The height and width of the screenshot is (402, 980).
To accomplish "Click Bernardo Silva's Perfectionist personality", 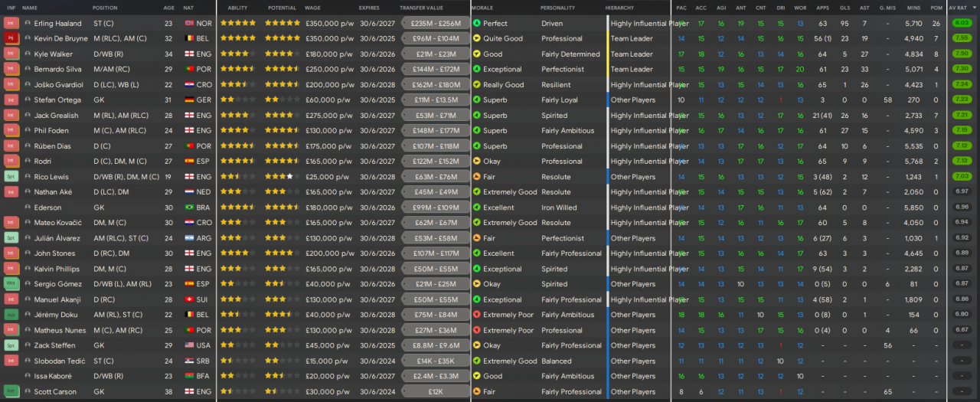I will (x=563, y=69).
